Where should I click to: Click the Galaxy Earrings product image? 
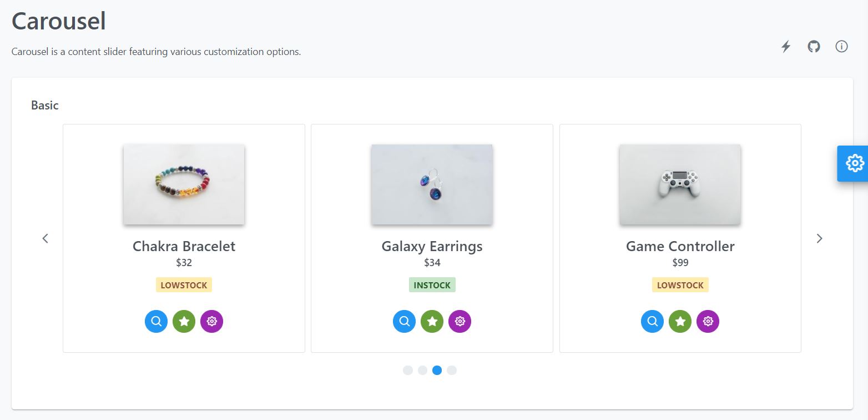click(x=432, y=184)
